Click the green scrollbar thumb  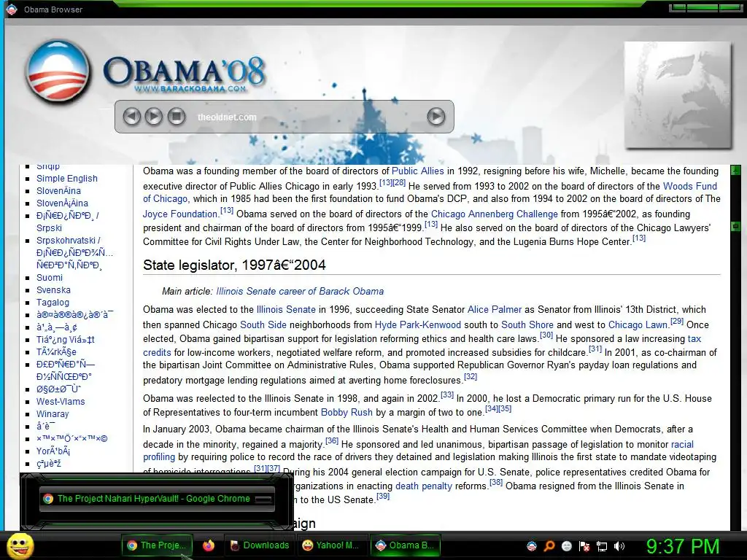point(735,226)
